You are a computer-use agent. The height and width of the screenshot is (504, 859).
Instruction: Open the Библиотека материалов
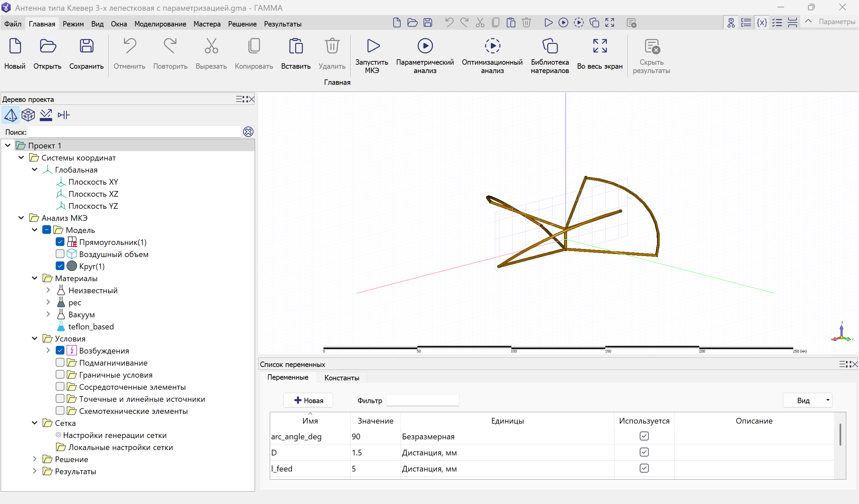point(550,46)
